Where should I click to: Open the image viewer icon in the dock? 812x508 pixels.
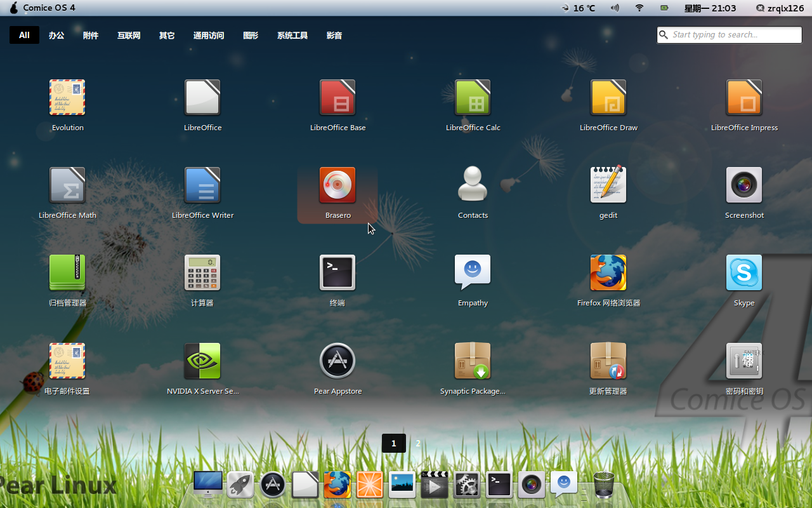pos(402,485)
